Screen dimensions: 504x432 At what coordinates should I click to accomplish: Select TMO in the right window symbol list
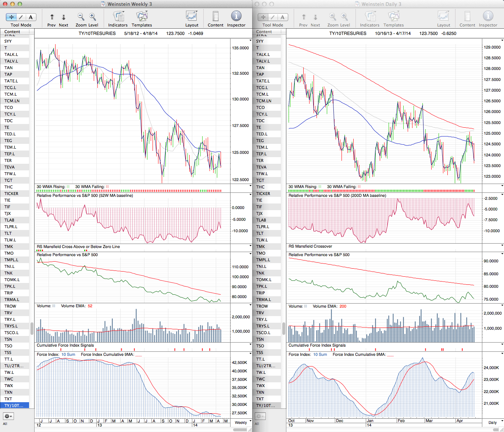(x=261, y=253)
